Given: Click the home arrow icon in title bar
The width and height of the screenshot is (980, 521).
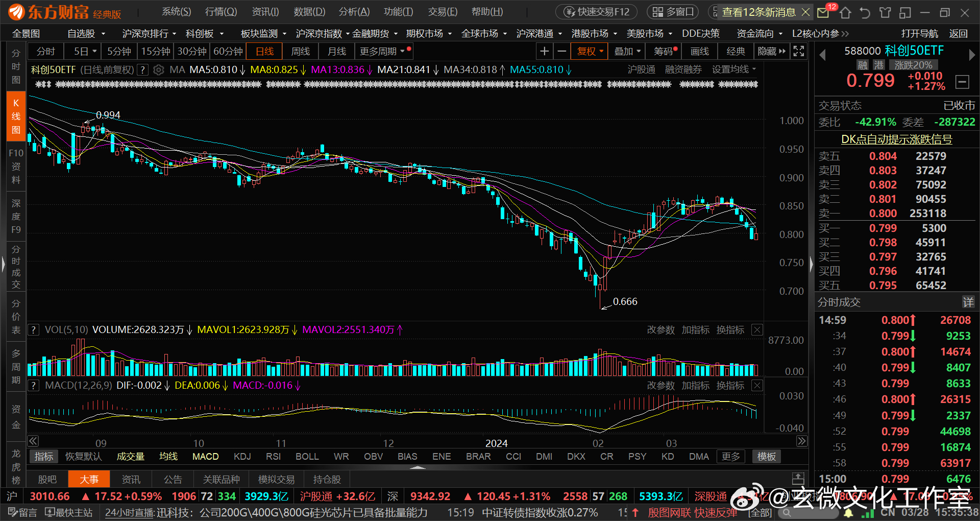Looking at the screenshot, I should (x=845, y=12).
